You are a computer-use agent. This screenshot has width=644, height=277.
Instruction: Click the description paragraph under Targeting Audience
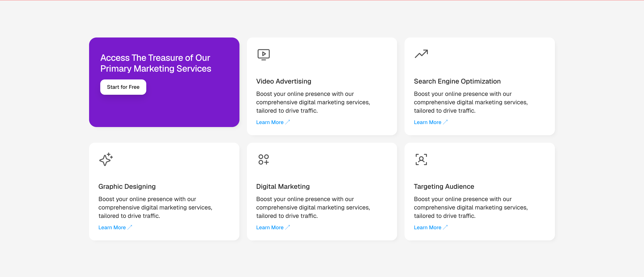471,207
